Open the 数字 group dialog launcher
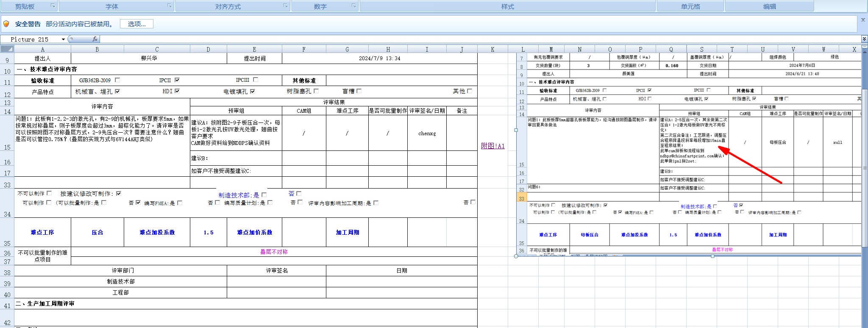 click(353, 6)
